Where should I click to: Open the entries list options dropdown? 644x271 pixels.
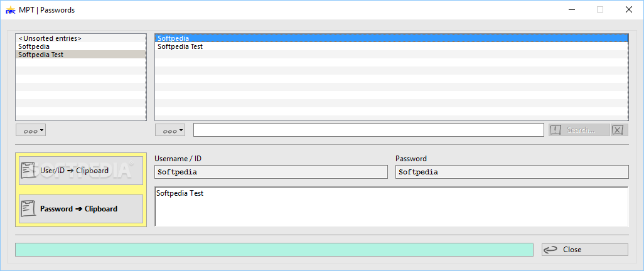coord(170,130)
